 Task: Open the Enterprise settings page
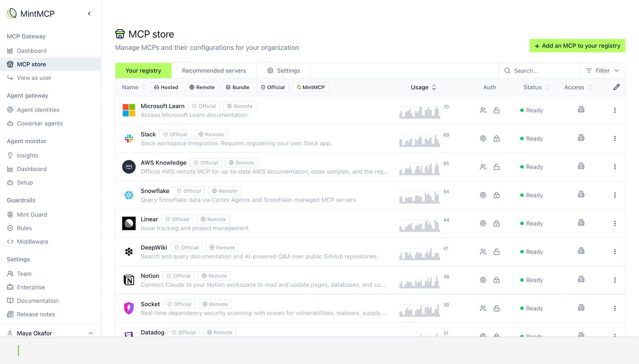(50, 287)
